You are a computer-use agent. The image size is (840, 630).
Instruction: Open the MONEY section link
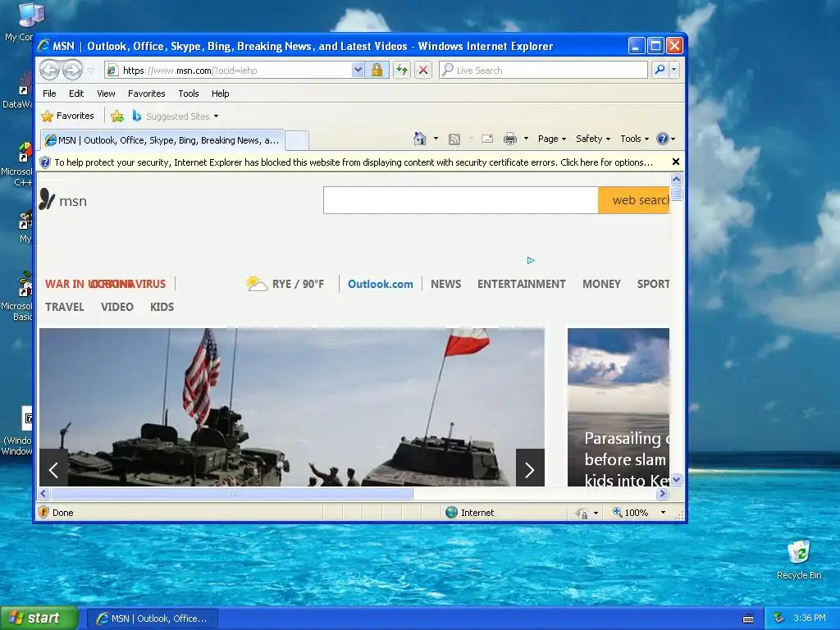click(601, 284)
